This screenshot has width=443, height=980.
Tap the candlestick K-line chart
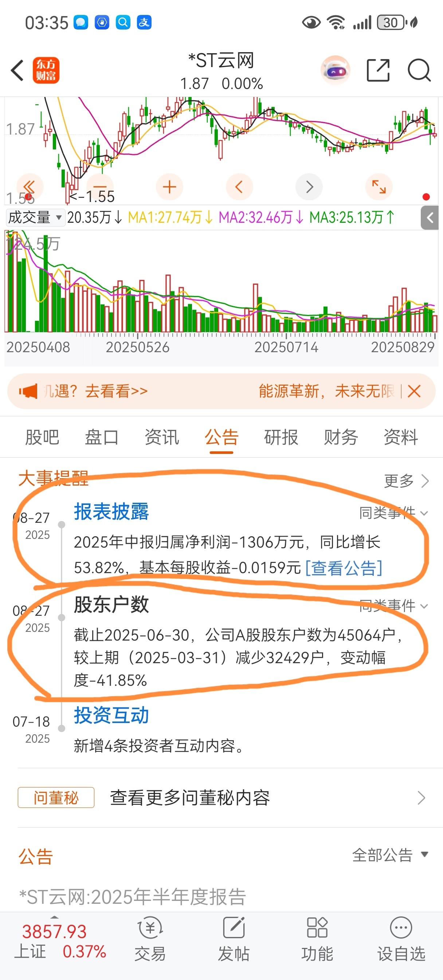[221, 151]
